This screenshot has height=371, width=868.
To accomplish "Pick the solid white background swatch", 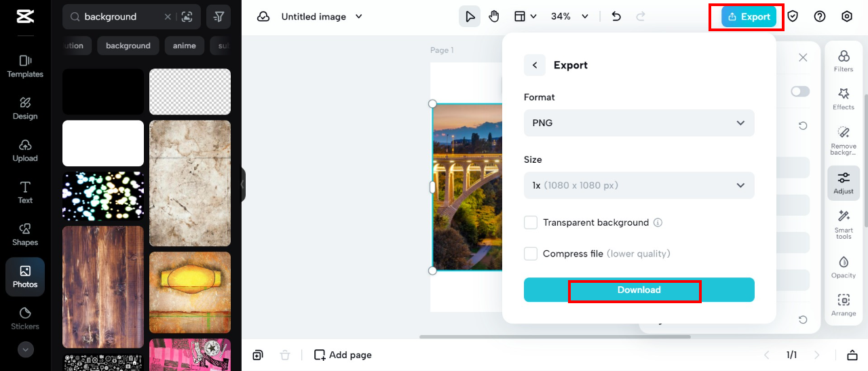I will coord(103,143).
